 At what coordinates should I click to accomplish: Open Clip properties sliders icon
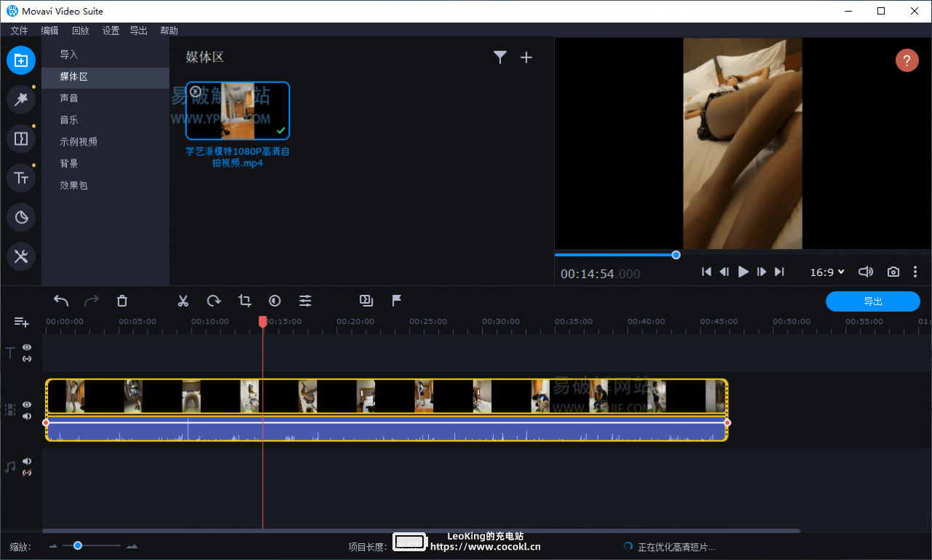[305, 301]
